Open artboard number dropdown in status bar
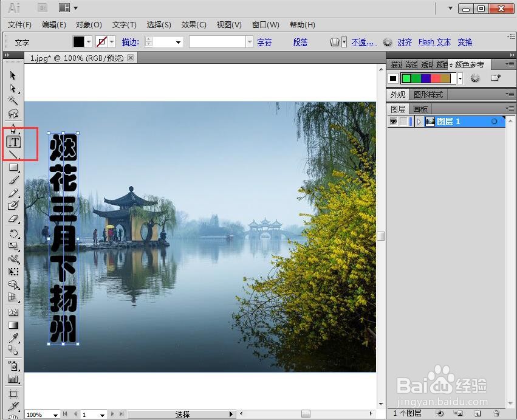This screenshot has height=420, width=517. [102, 415]
